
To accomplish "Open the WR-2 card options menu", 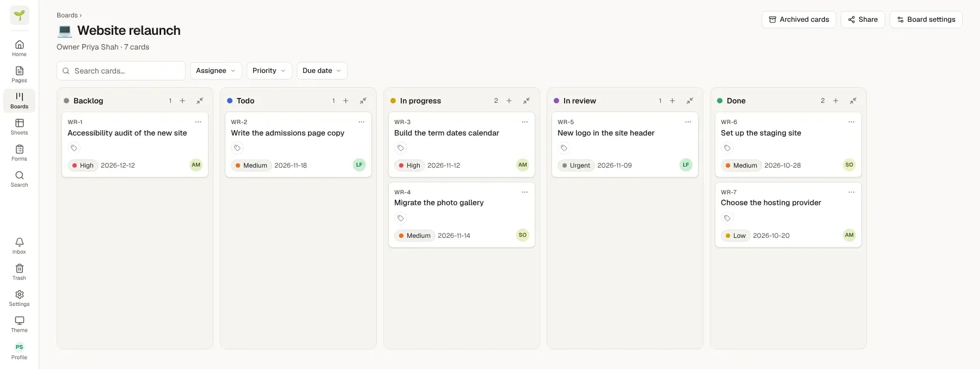I will (362, 122).
